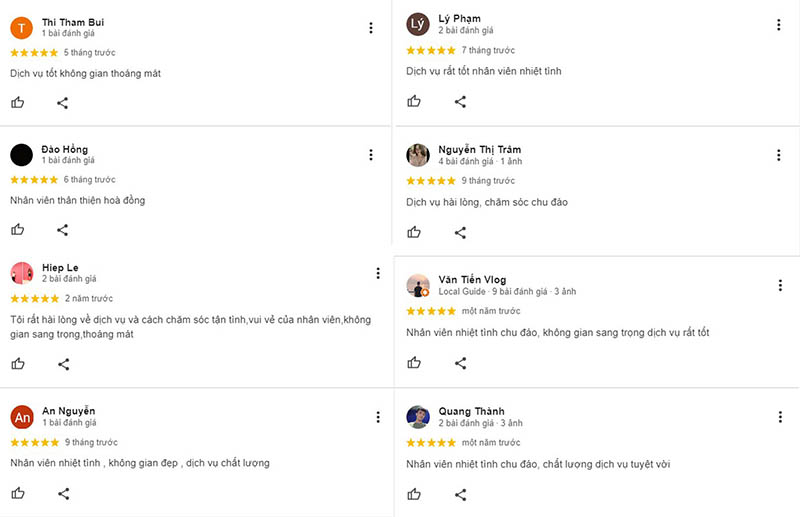Like Văn Tiến Vlog's review
This screenshot has width=800, height=517.
pyautogui.click(x=414, y=363)
